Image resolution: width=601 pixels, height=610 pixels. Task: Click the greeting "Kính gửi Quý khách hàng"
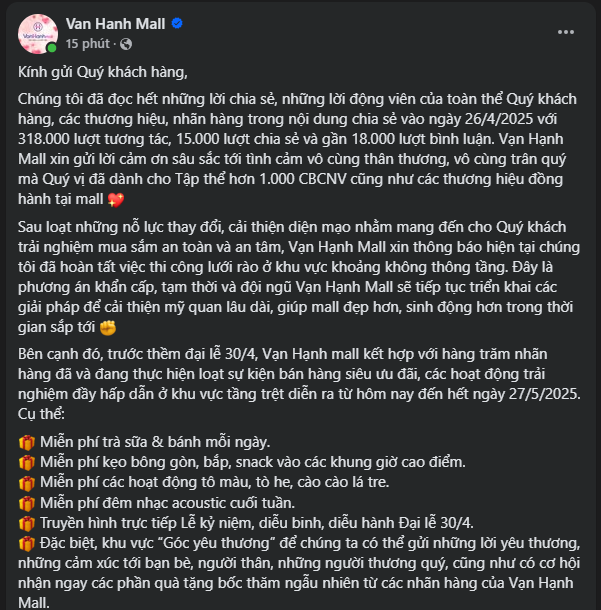(x=103, y=73)
